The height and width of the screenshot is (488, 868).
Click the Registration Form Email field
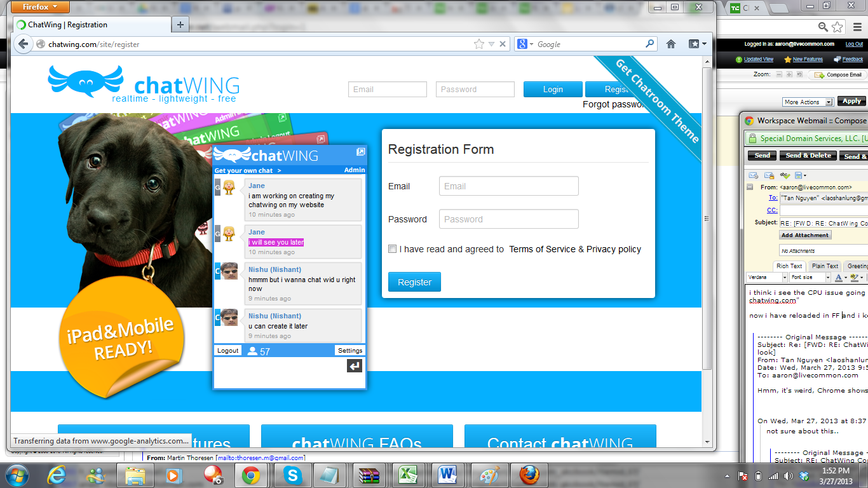509,186
